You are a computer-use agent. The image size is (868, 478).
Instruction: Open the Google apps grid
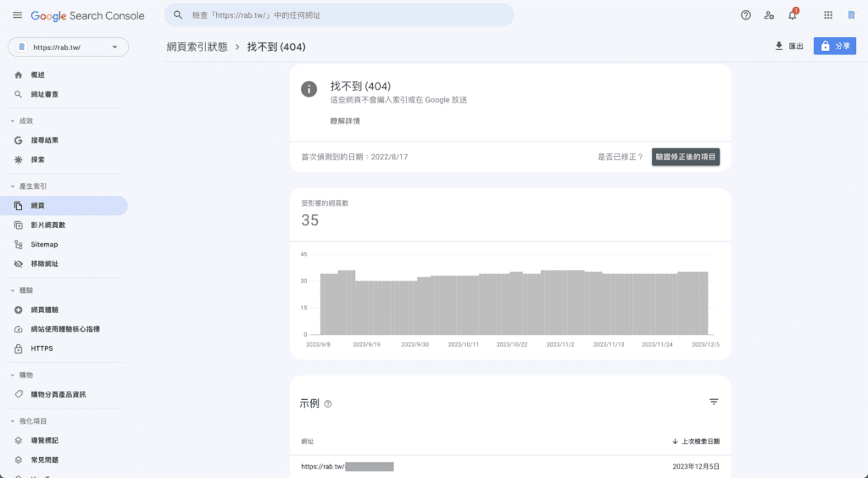click(x=828, y=15)
